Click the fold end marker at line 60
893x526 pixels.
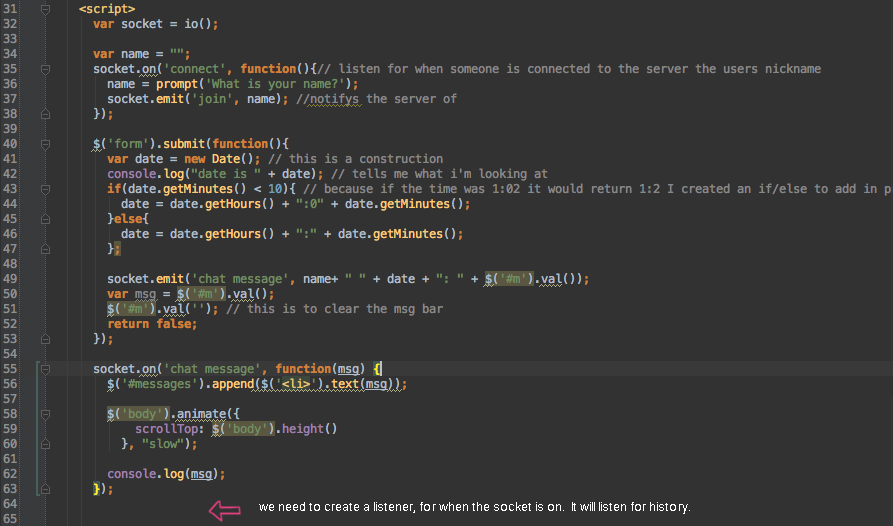(x=46, y=444)
